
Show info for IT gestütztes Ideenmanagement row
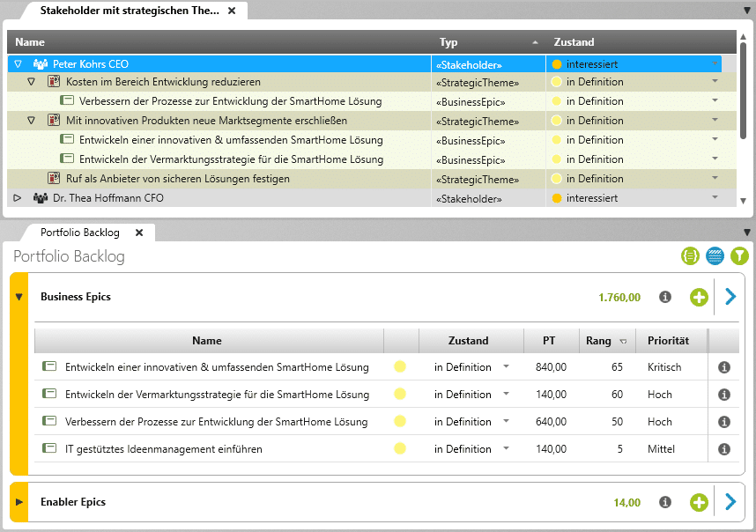tap(724, 449)
